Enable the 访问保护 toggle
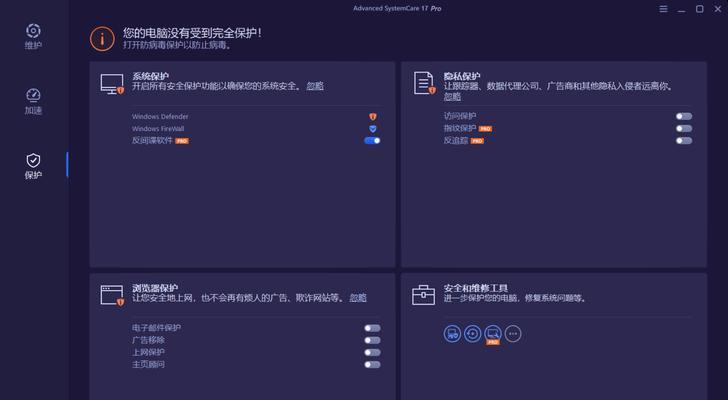The width and height of the screenshot is (728, 400). click(x=684, y=116)
